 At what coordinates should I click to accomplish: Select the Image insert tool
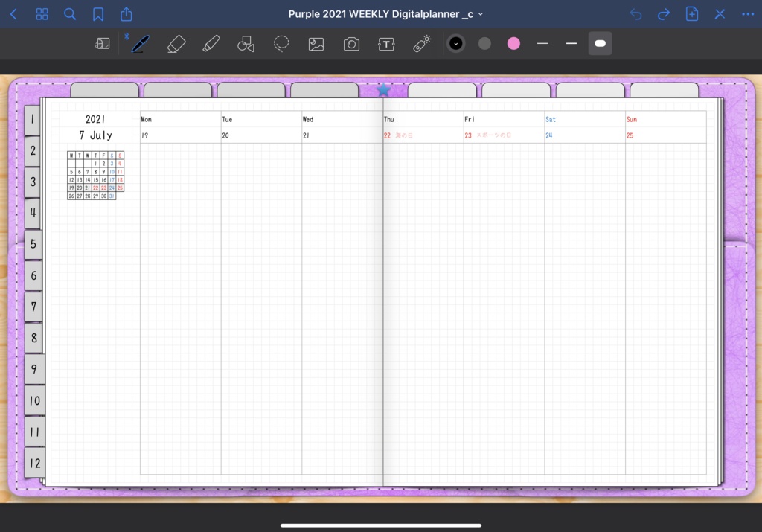(x=316, y=44)
